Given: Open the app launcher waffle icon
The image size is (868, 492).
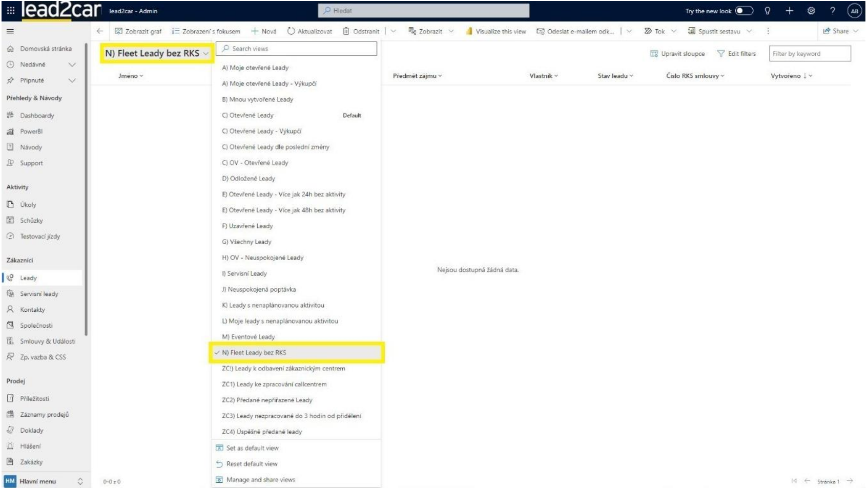Looking at the screenshot, I should pos(10,11).
